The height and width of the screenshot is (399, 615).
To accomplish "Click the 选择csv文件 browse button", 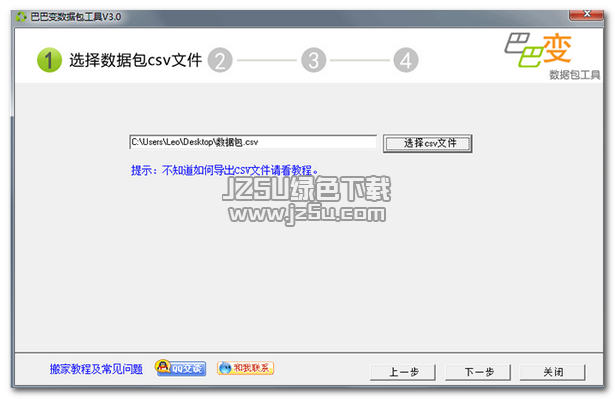I will click(428, 143).
